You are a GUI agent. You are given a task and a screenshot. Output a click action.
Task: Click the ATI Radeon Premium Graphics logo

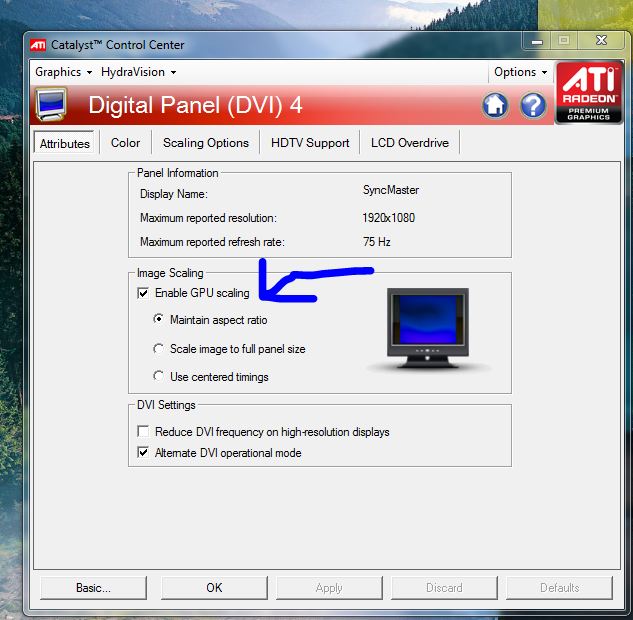pos(589,92)
